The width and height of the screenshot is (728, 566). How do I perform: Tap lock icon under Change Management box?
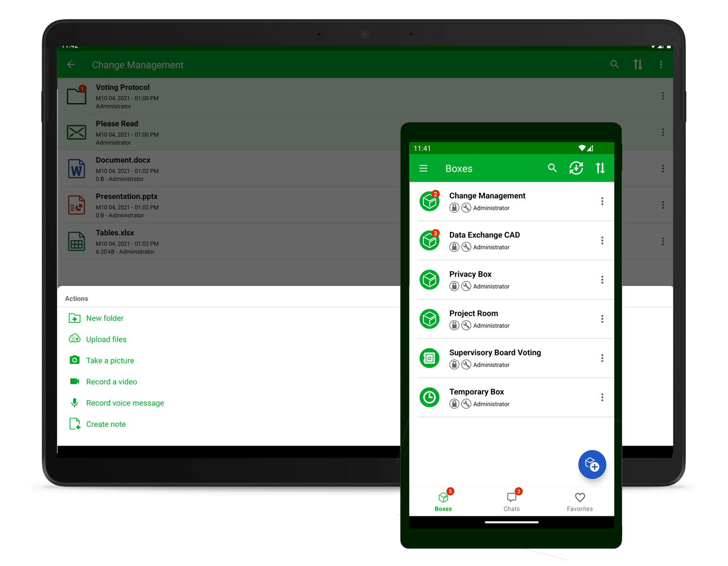pos(454,208)
